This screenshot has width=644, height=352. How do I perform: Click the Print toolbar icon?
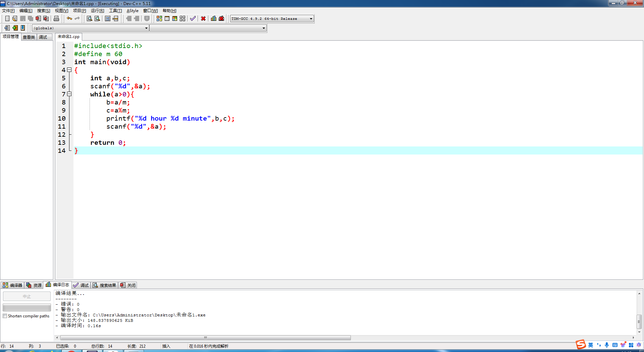pyautogui.click(x=56, y=18)
